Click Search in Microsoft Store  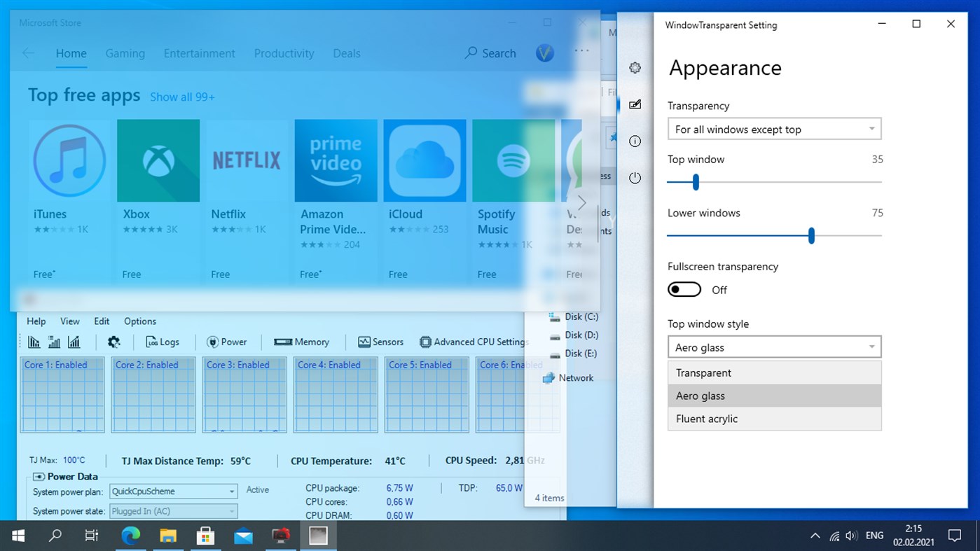497,53
